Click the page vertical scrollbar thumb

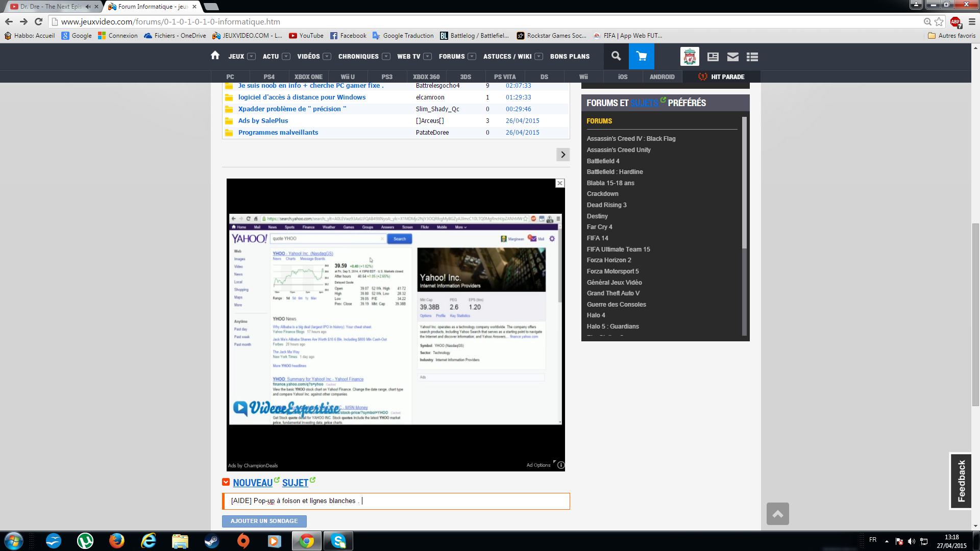point(975,314)
